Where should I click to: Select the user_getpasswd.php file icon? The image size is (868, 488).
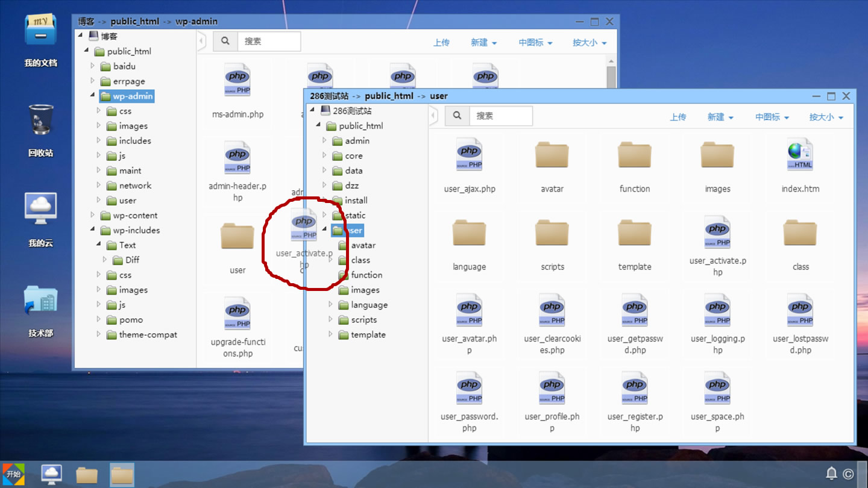click(x=635, y=310)
